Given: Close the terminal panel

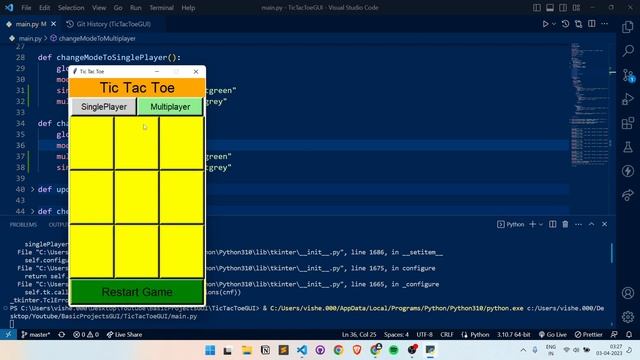Looking at the screenshot, I should tap(604, 224).
